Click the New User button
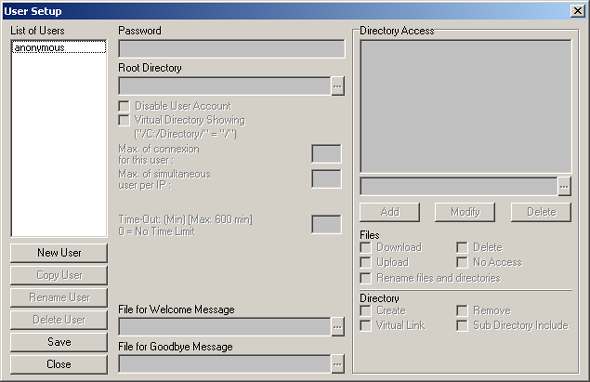The height and width of the screenshot is (382, 590). 59,253
